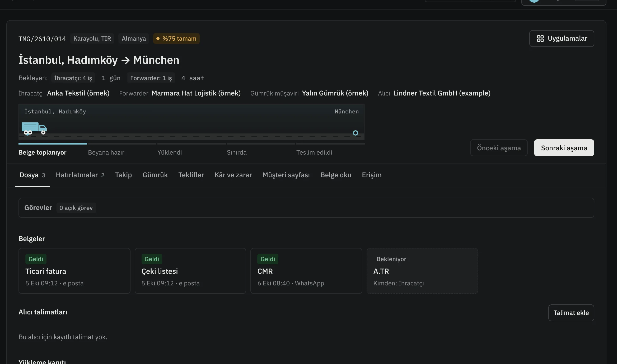
Task: Click the İhracatçı: 4 iş pending chip
Action: click(73, 78)
